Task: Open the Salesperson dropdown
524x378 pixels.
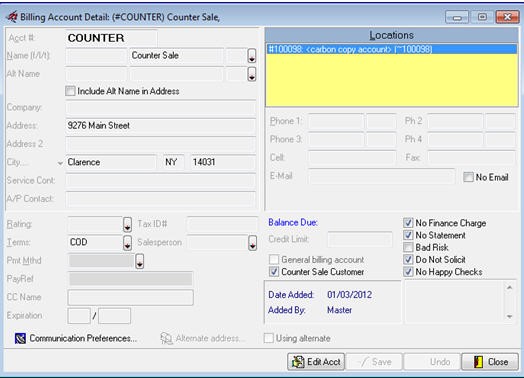Action: 252,243
